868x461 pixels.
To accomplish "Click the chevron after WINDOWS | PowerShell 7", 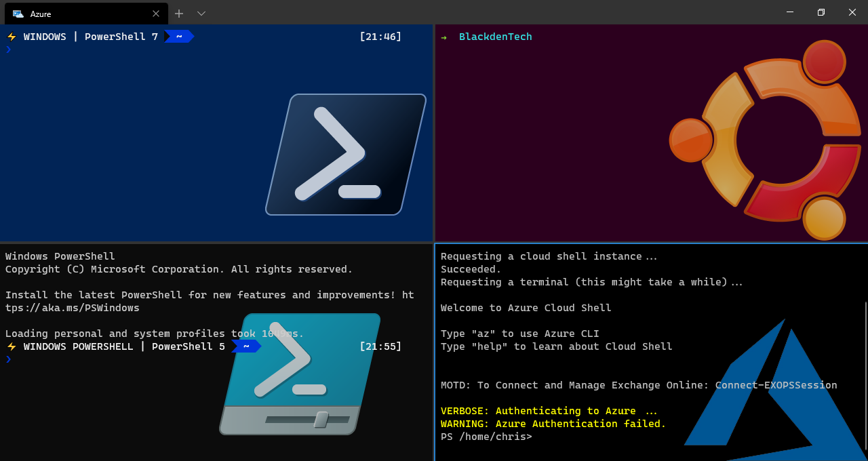I will pos(165,36).
